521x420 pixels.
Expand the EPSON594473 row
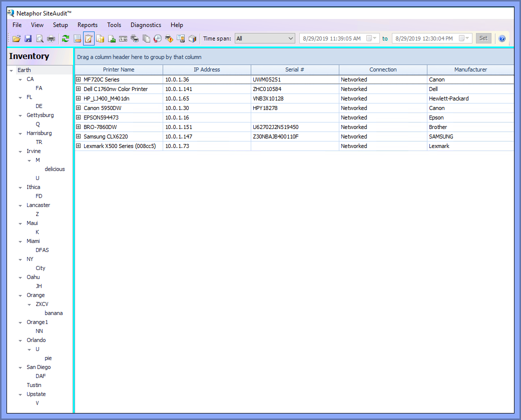click(x=79, y=117)
